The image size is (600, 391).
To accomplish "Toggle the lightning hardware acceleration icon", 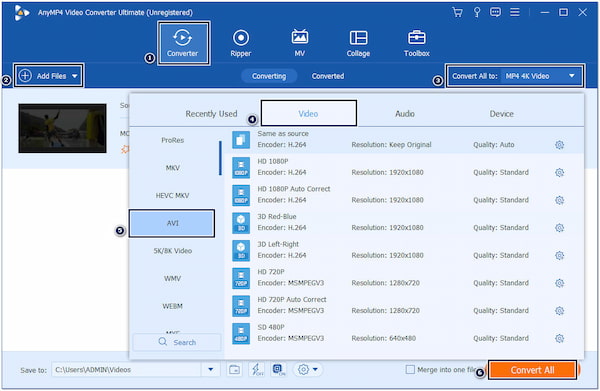I will point(256,370).
